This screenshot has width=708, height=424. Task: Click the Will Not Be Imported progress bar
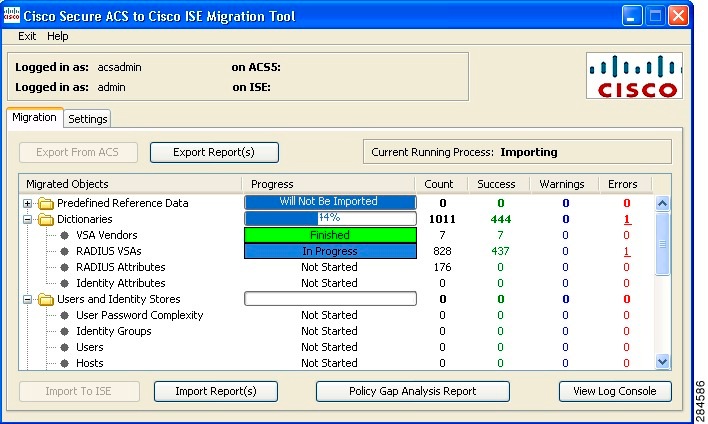(x=330, y=202)
